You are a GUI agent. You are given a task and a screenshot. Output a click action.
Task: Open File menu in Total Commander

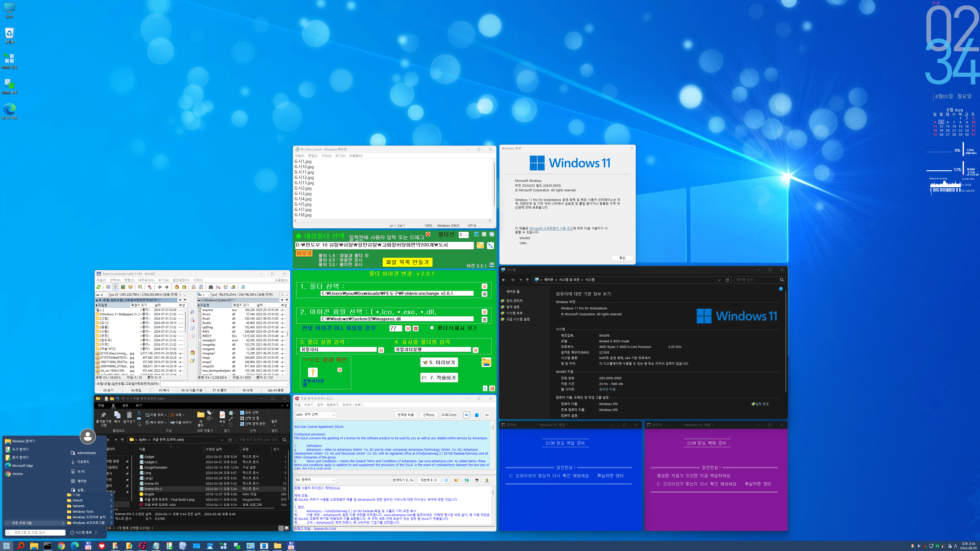pos(101,280)
